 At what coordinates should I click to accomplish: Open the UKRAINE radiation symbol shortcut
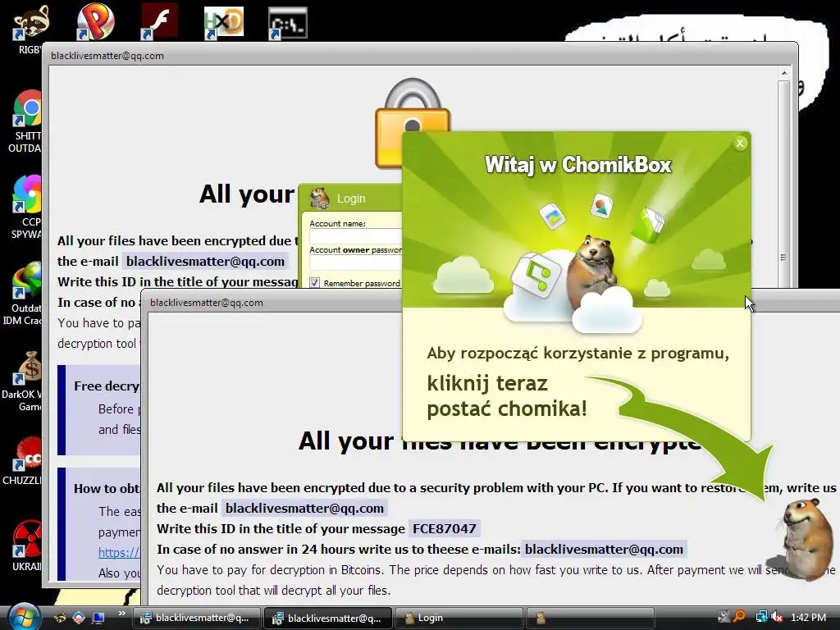(x=28, y=538)
